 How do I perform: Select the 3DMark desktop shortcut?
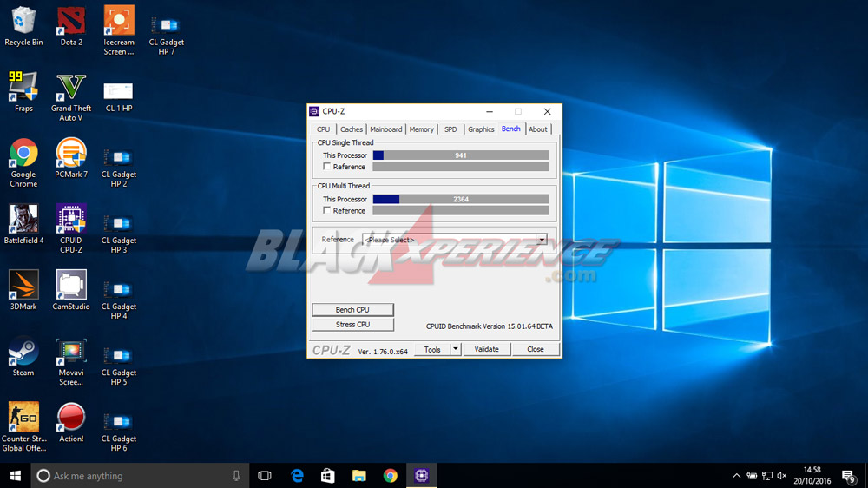click(x=23, y=290)
